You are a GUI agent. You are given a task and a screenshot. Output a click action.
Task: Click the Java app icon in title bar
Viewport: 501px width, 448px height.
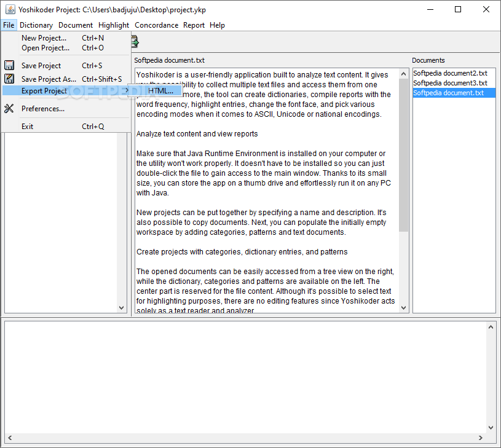click(x=10, y=10)
